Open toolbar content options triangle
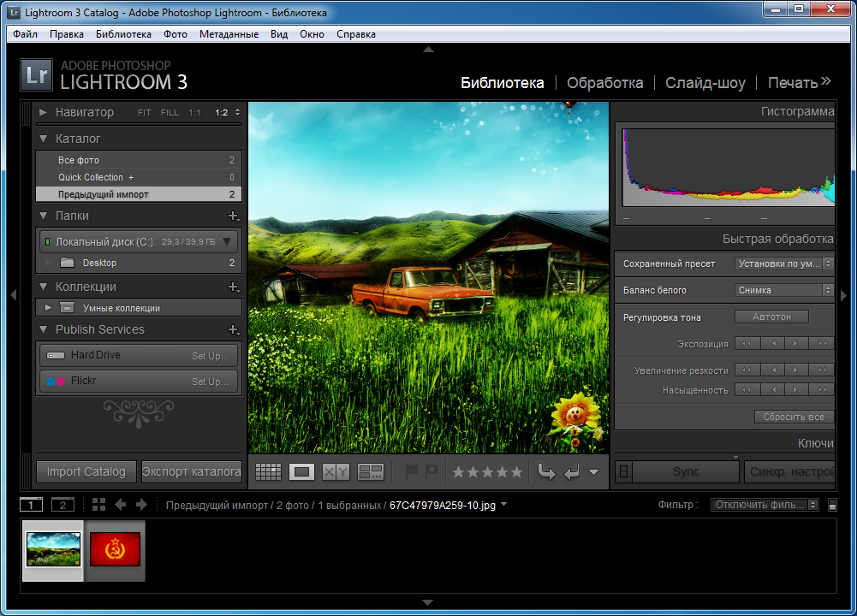This screenshot has height=616, width=857. [x=593, y=472]
